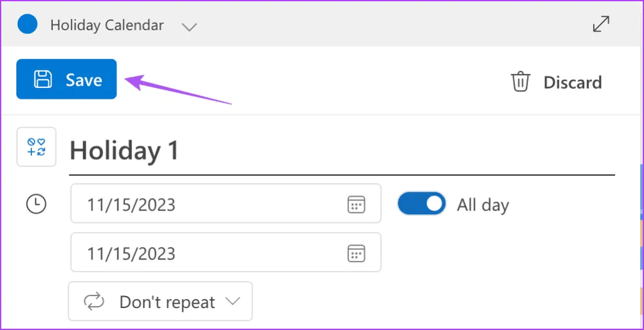Screen dimensions: 644x330
Task: Select the Don't repeat recurrence text
Action: click(x=167, y=302)
